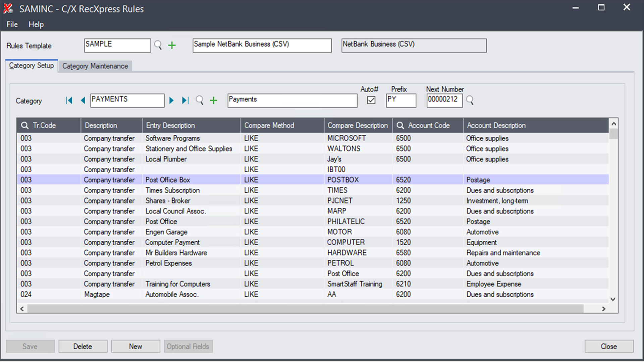
Task: Jump to last category record arrow
Action: [185, 100]
